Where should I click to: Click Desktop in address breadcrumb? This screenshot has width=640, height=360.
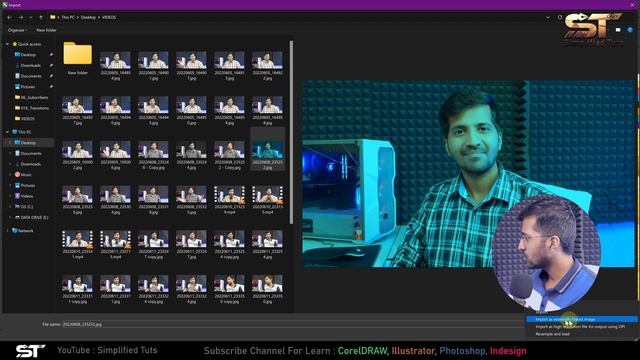coord(88,18)
